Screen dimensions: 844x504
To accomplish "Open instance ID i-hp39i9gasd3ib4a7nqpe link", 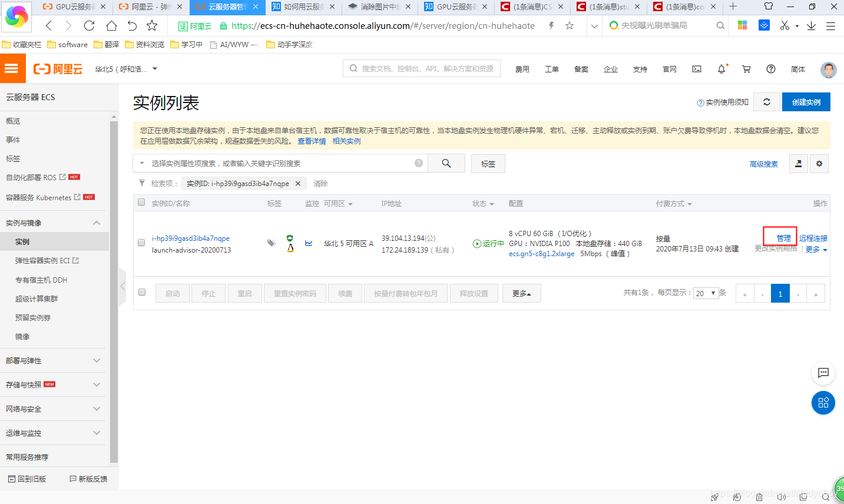I will pos(191,238).
